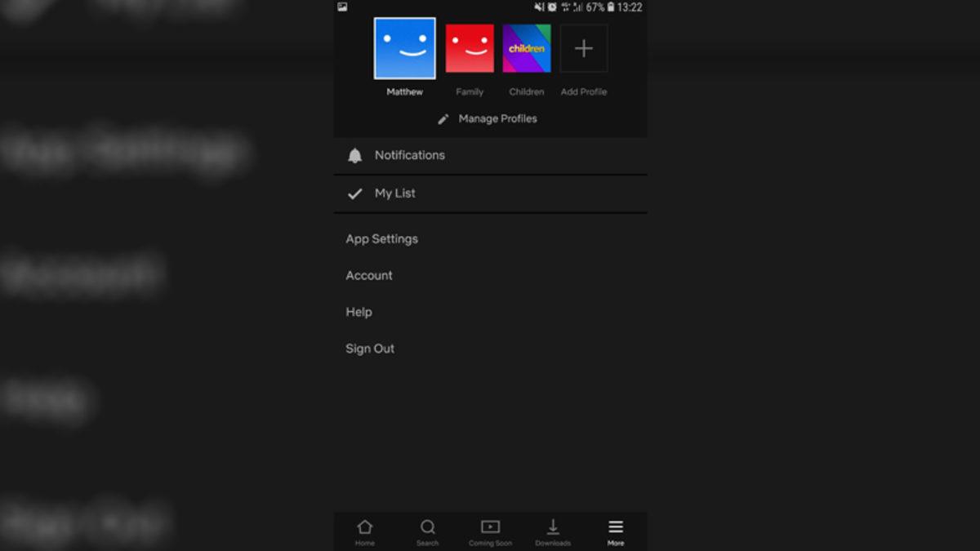This screenshot has width=980, height=551.
Task: Click the plus icon to Add Profile
Action: pos(583,48)
